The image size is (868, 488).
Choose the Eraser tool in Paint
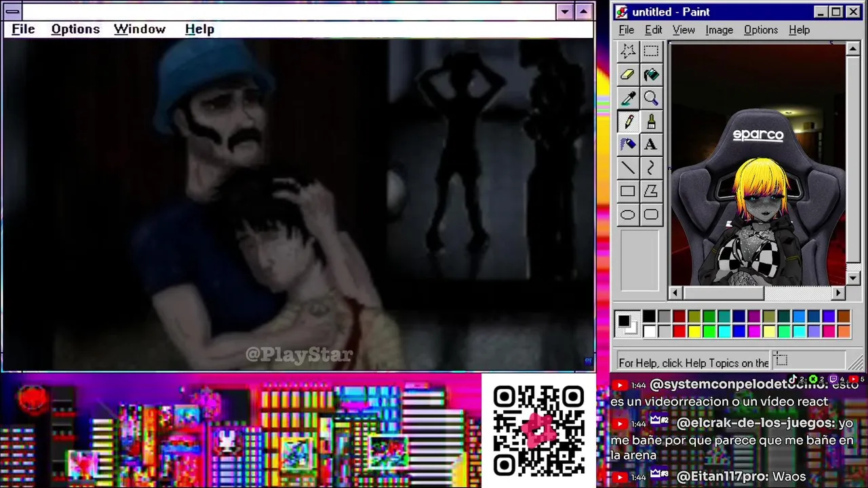click(x=628, y=75)
